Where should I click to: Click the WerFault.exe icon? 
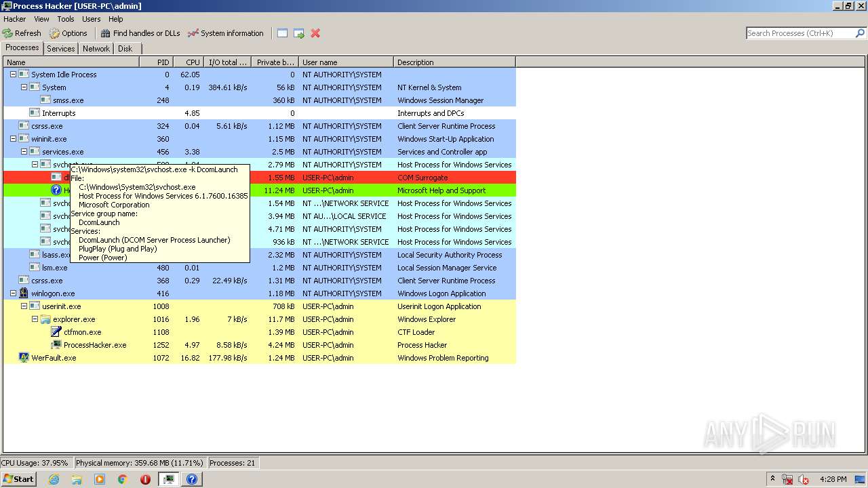[24, 358]
